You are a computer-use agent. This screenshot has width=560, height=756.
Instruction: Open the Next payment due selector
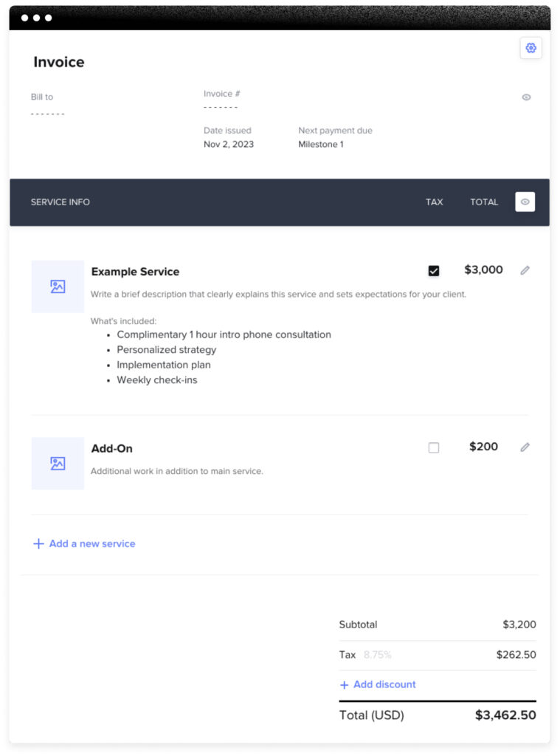(x=320, y=144)
